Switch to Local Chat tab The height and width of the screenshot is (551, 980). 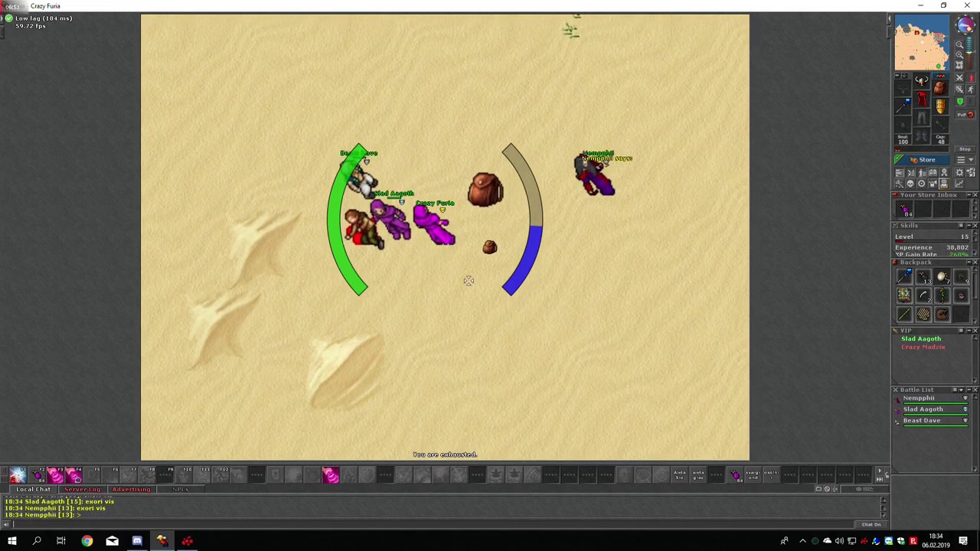[x=33, y=490]
